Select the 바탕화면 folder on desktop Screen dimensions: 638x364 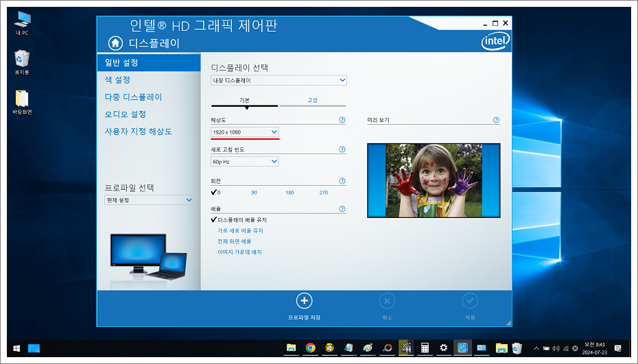(x=22, y=102)
